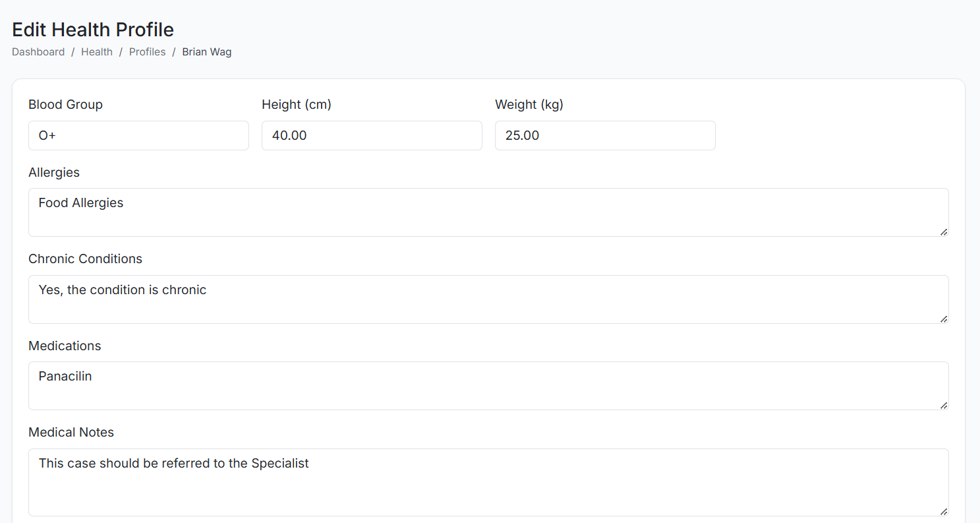This screenshot has height=523, width=980.
Task: Click the Medications box resize grip
Action: point(944,405)
